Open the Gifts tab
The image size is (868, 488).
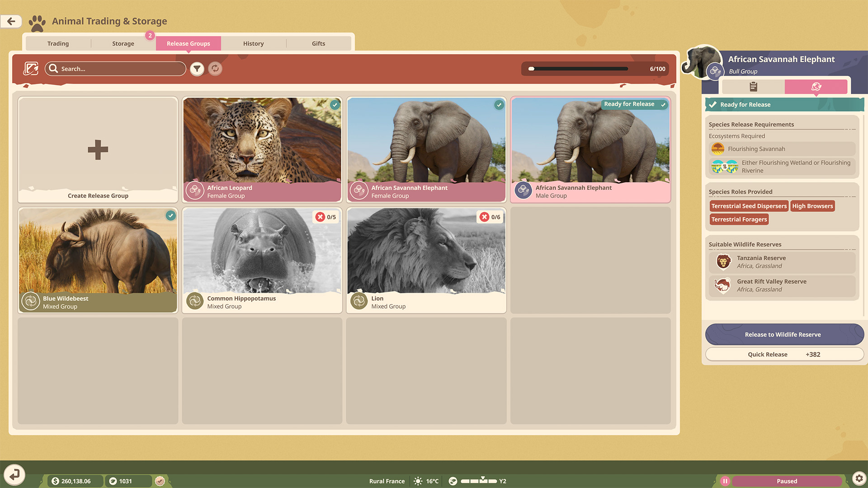[319, 43]
